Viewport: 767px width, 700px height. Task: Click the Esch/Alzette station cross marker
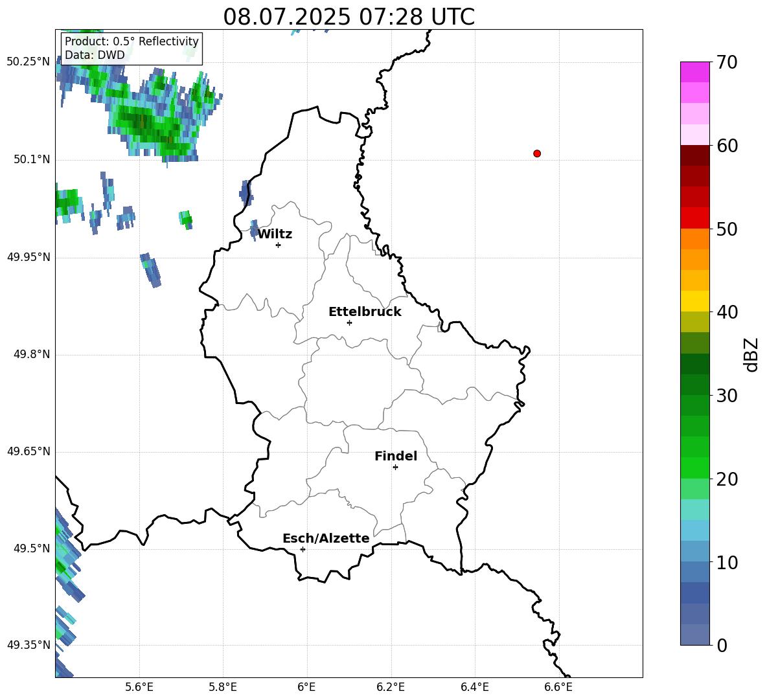303,549
